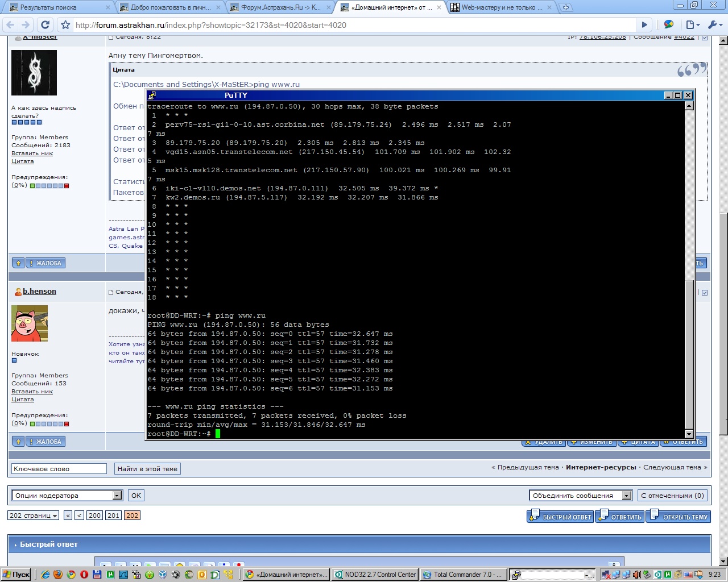The image size is (728, 582).
Task: Click the X-master avatar image
Action: 34,72
